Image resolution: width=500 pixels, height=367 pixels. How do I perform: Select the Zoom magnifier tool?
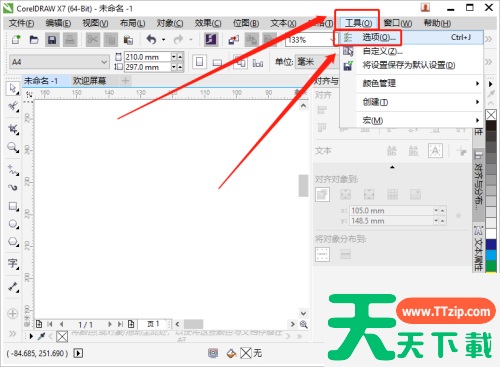13,147
